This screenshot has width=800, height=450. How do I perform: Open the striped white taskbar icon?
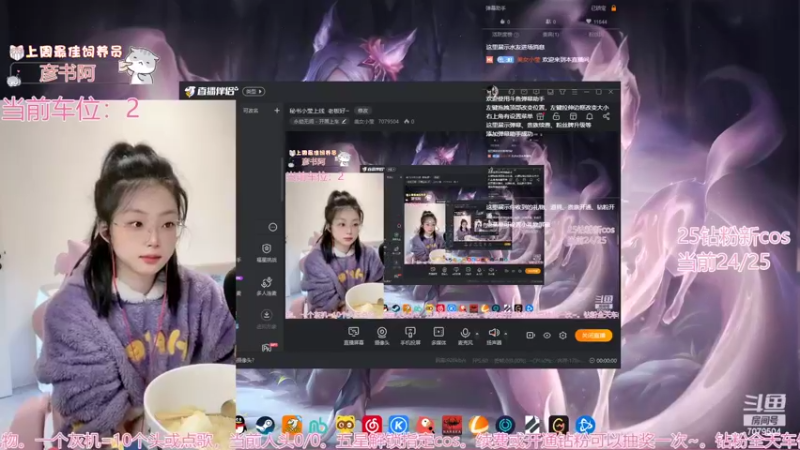point(532,424)
